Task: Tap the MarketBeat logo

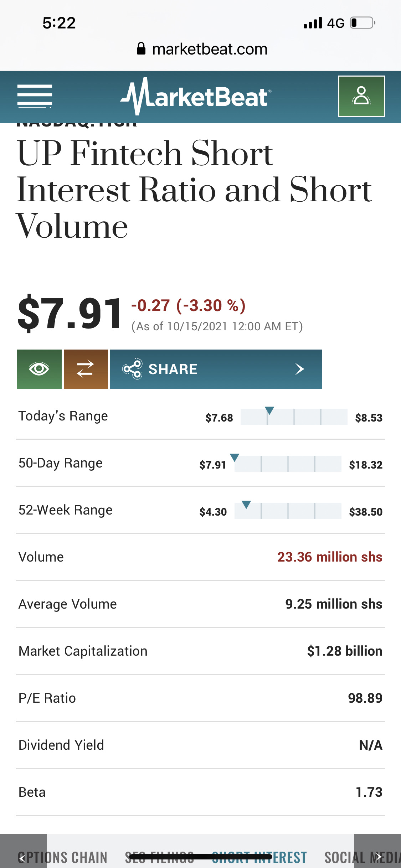Action: click(x=196, y=97)
